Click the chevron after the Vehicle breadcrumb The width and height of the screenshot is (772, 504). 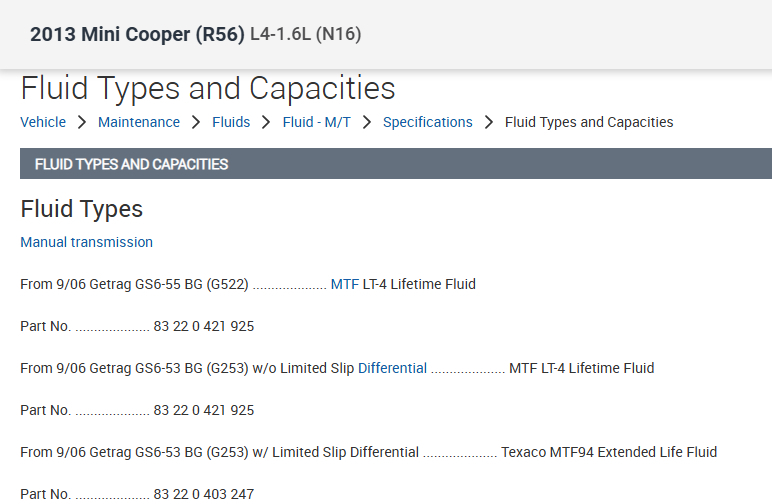(82, 122)
